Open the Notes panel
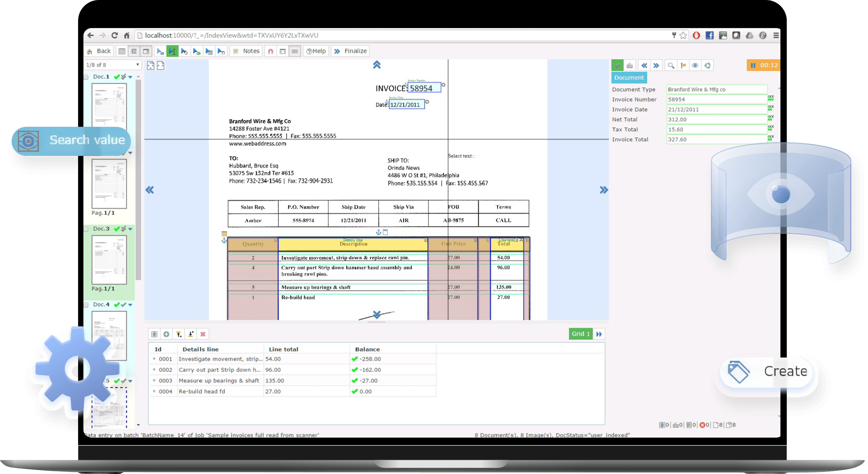Viewport: 868px width, 474px height. click(246, 51)
